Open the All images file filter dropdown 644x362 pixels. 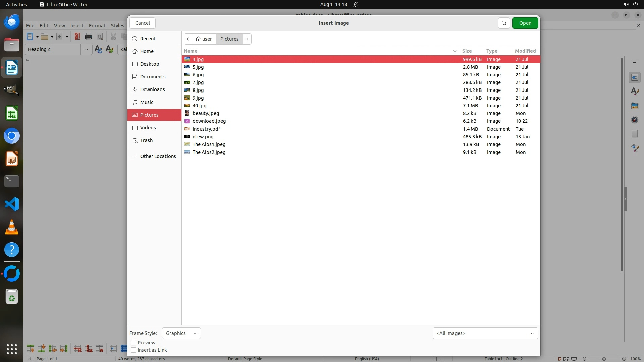coord(485,333)
